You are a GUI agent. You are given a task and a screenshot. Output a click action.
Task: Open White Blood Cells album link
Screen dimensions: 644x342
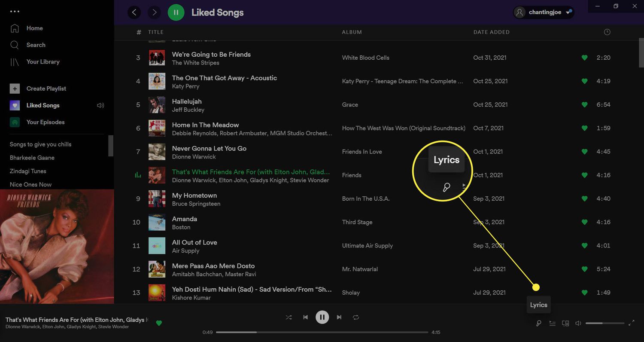click(366, 58)
